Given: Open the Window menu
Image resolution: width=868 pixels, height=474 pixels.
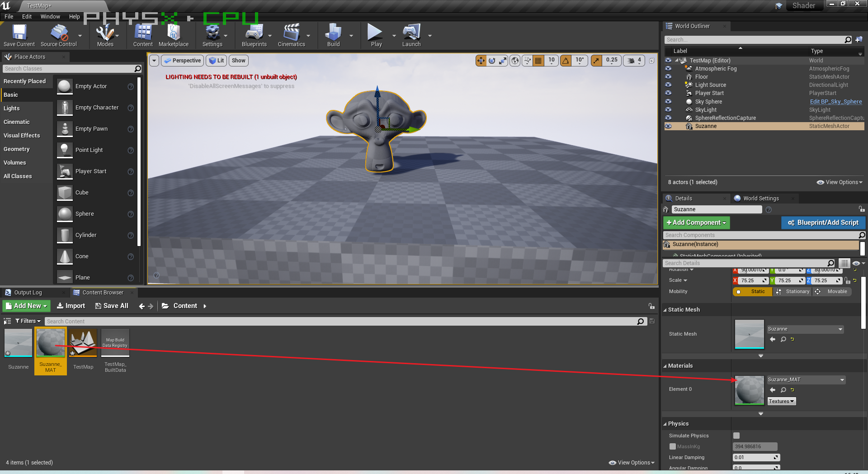Looking at the screenshot, I should coord(50,17).
